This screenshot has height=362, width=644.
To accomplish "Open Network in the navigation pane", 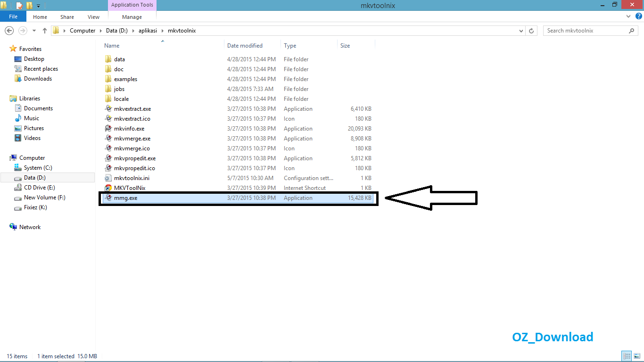I will point(30,227).
